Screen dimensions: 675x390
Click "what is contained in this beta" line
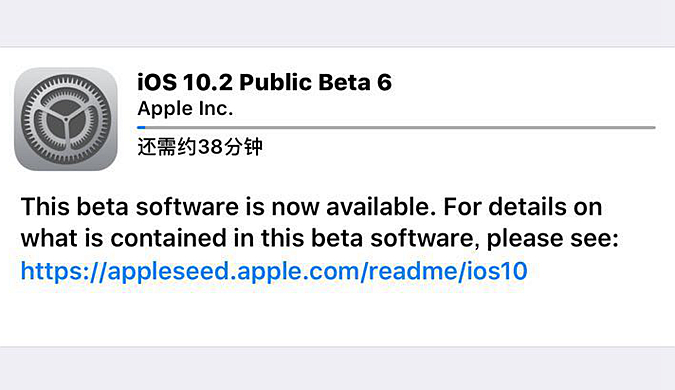coord(192,238)
